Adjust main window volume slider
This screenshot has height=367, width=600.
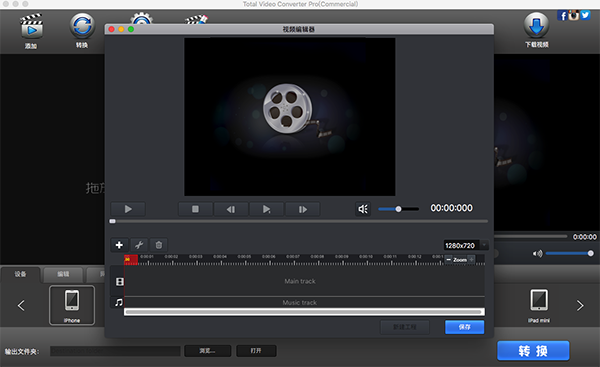[x=569, y=253]
